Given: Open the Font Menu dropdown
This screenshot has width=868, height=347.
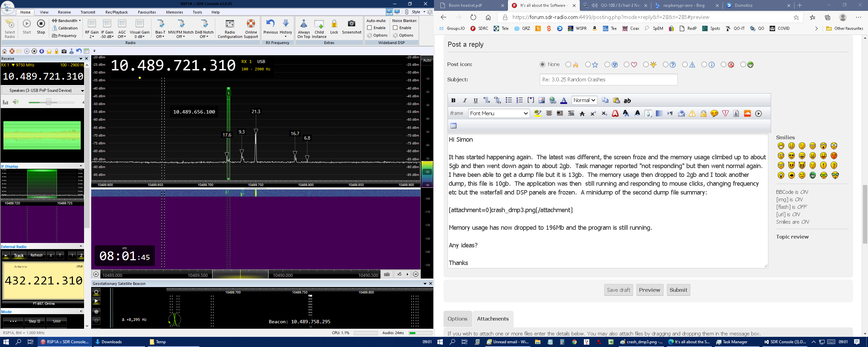Looking at the screenshot, I should (499, 114).
